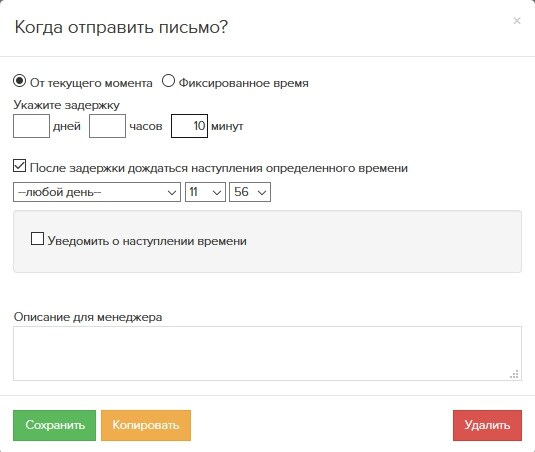Viewport: 535px width, 452px height.
Task: Click the 'От текущего момента' label text
Action: 91,83
